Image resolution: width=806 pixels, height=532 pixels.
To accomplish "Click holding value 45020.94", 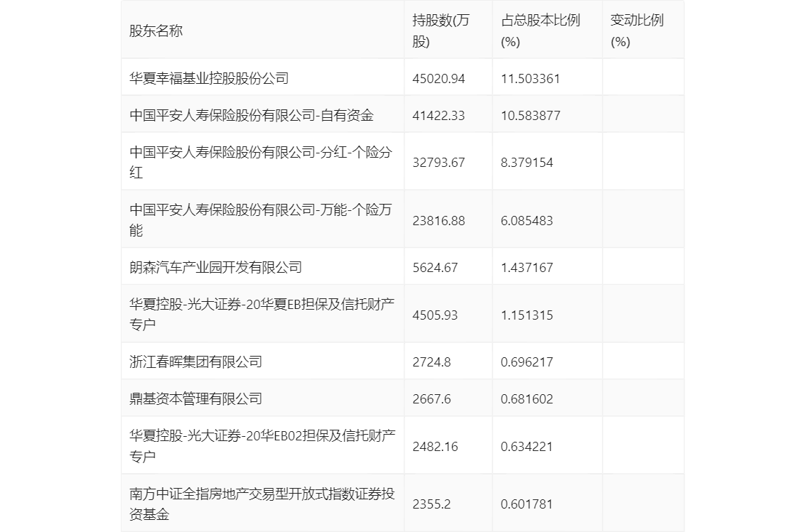I will coord(439,79).
